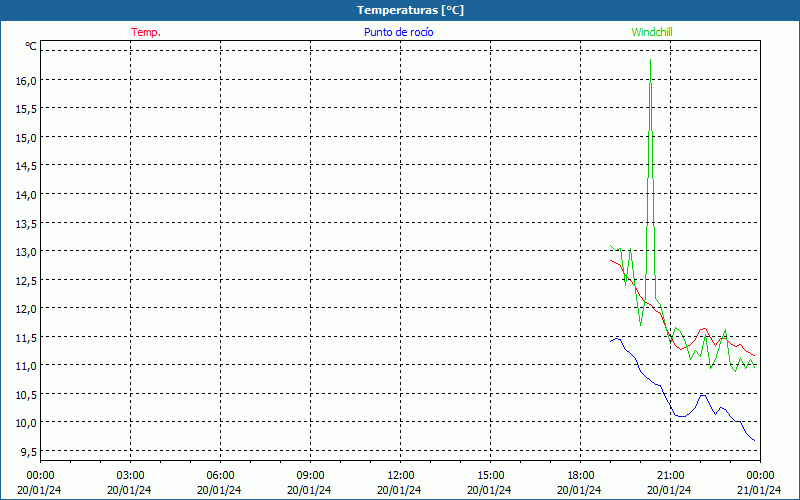The image size is (800, 500).
Task: Click the 09:00 time axis label
Action: 310,476
